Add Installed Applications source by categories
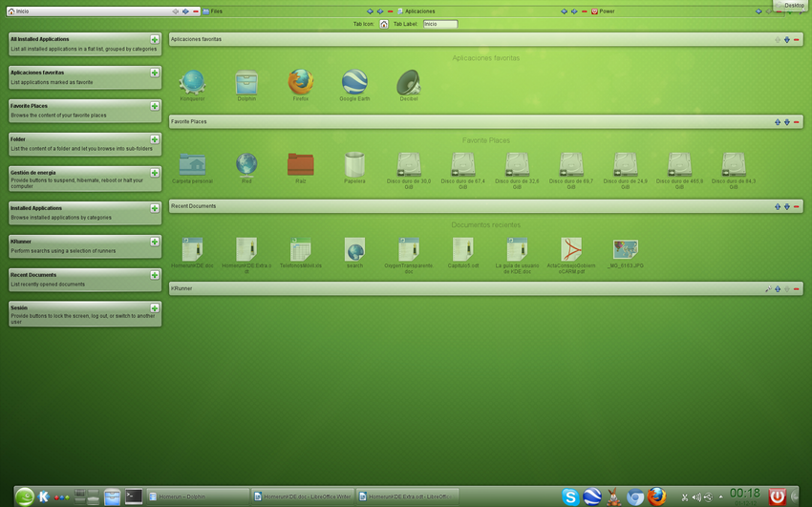Viewport: 812px width, 507px height. coord(155,208)
